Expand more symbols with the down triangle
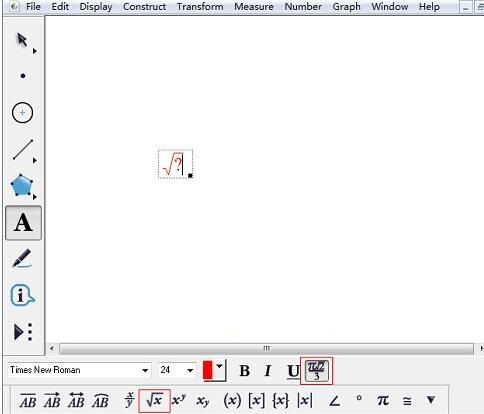484x414 pixels. [x=431, y=400]
